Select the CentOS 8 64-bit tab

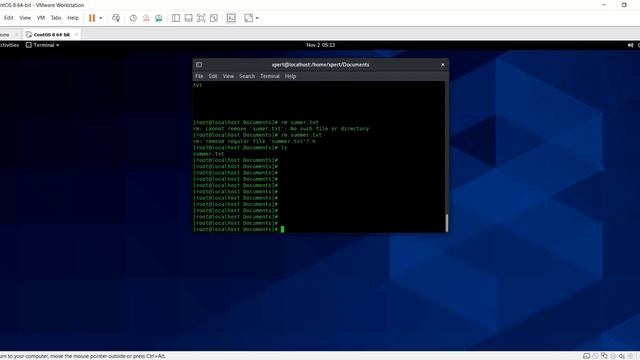point(51,35)
